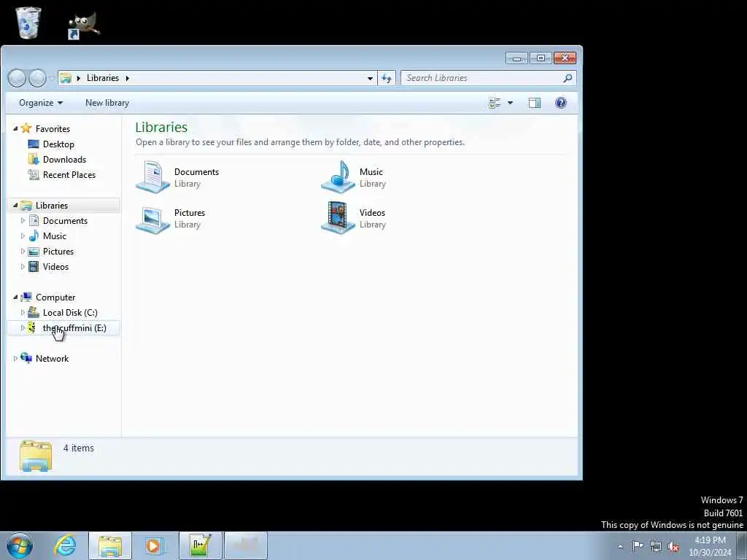Select Computer in the navigation pane

55,297
